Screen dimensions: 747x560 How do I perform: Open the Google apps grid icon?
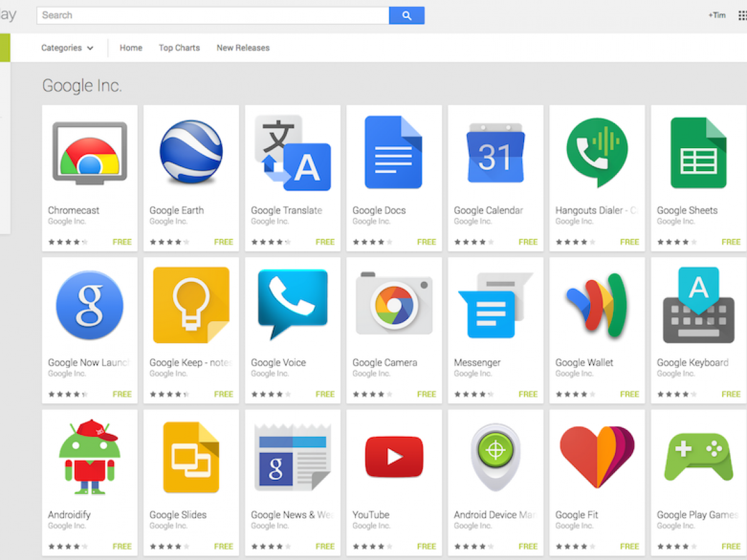click(742, 16)
